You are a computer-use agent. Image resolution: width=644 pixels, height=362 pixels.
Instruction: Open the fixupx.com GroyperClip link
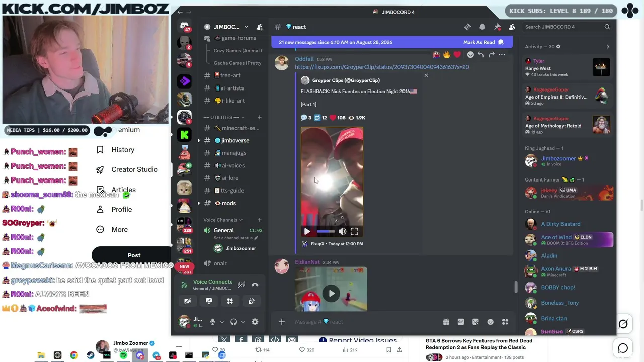coord(382,67)
